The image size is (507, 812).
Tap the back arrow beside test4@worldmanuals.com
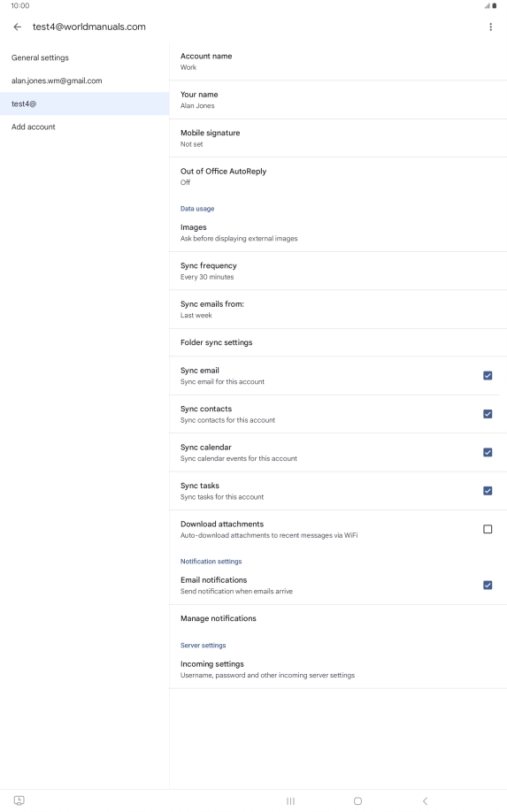pyautogui.click(x=18, y=27)
